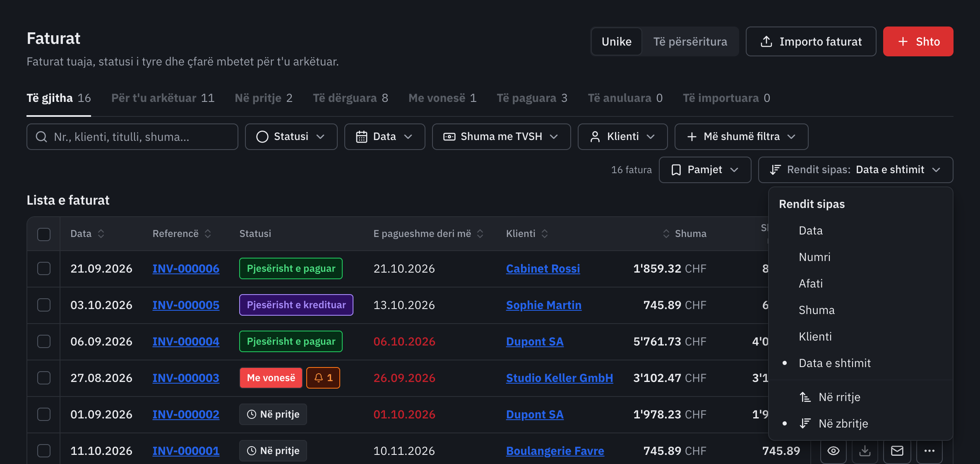Check the box for INV-000004 row
The height and width of the screenshot is (464, 980).
click(44, 341)
